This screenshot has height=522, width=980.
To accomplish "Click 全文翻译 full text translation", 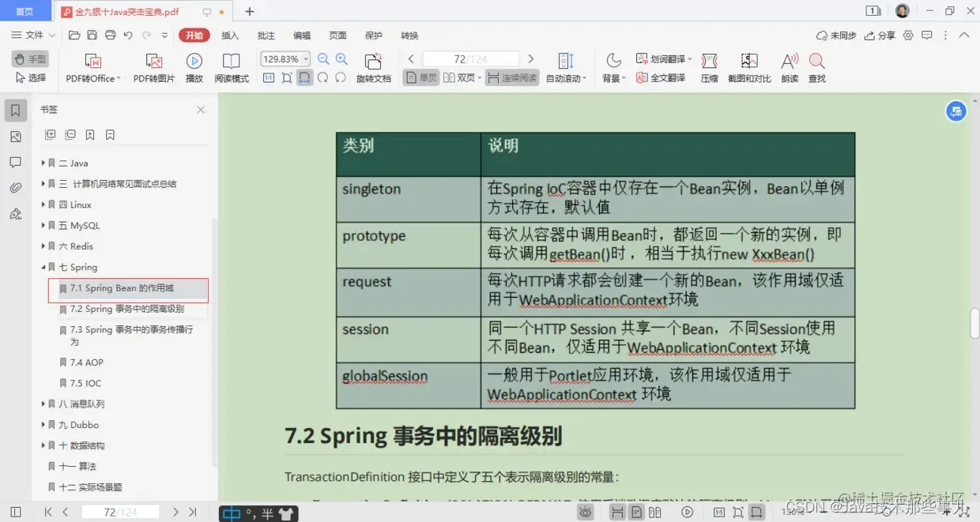I will [661, 78].
